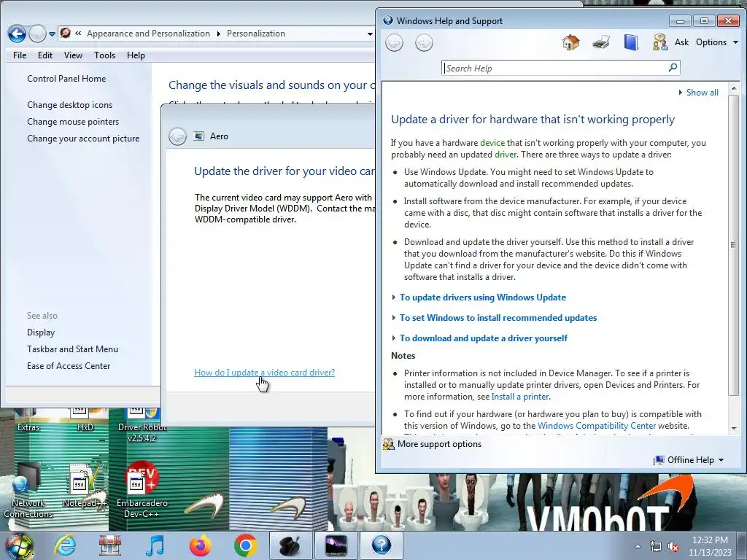Open Browse Help book icon
747x560 pixels.
tap(631, 42)
